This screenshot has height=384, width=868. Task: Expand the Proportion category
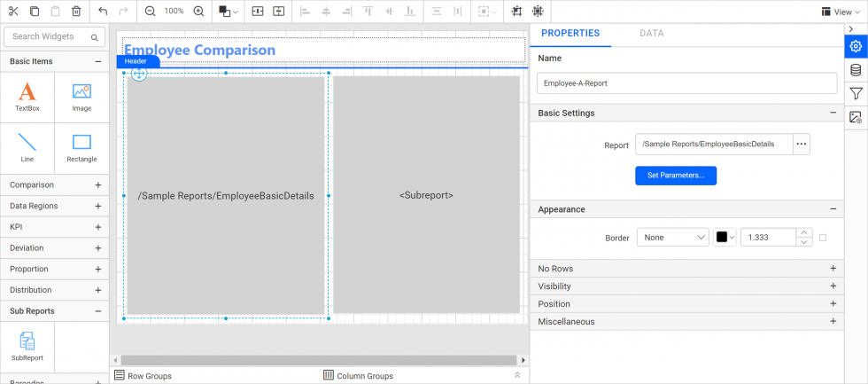coord(98,270)
